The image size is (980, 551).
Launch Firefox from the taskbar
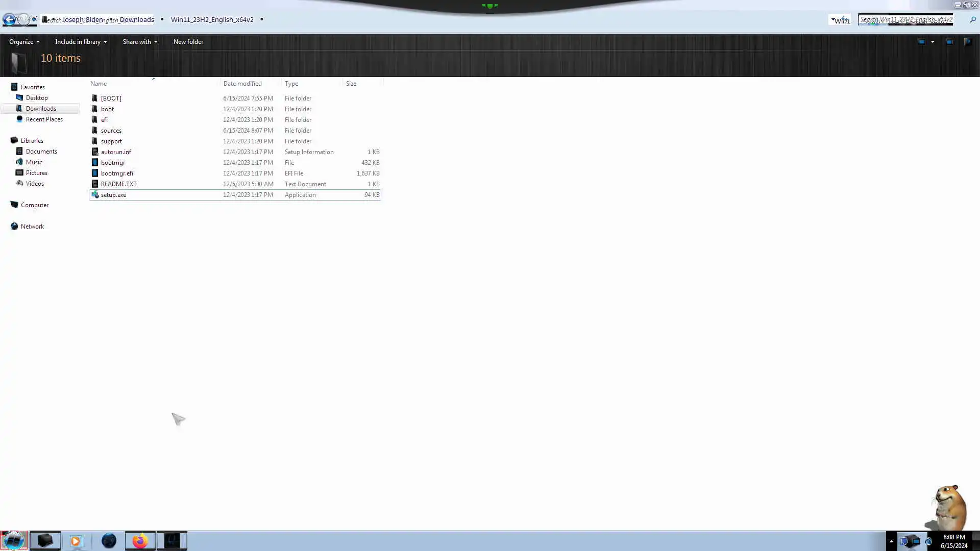coord(140,541)
